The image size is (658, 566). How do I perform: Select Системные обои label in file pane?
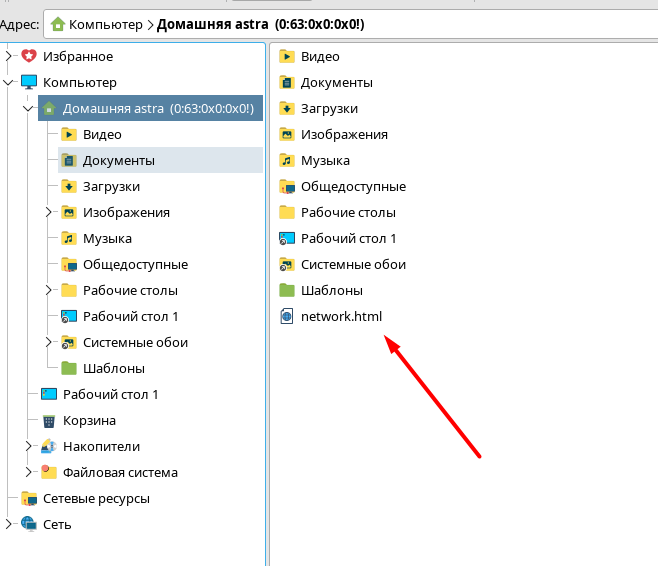[353, 264]
